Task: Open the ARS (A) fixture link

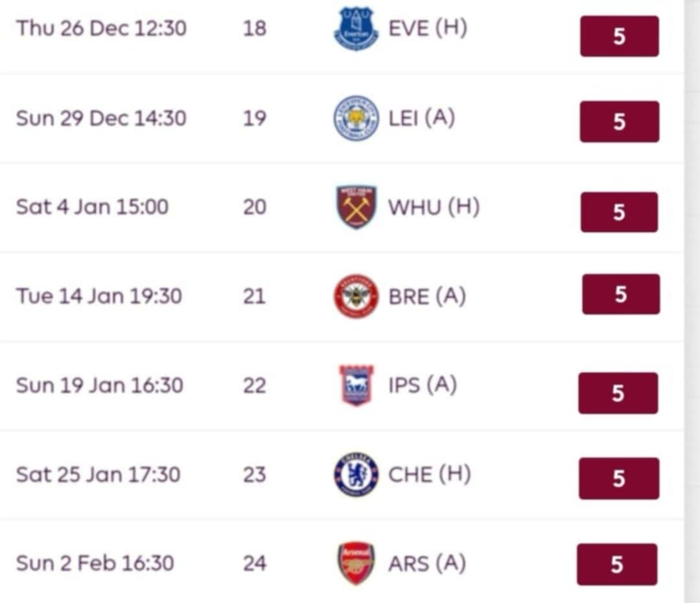Action: [x=426, y=563]
